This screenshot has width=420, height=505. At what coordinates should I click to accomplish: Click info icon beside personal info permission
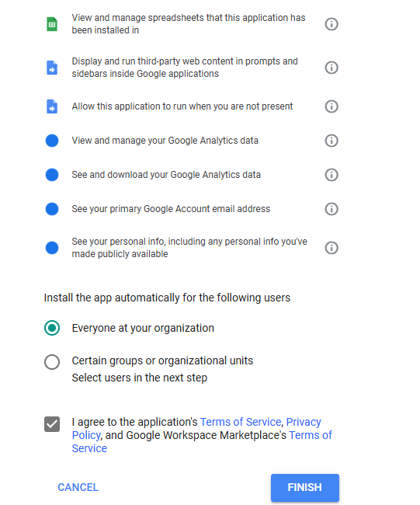click(x=331, y=248)
